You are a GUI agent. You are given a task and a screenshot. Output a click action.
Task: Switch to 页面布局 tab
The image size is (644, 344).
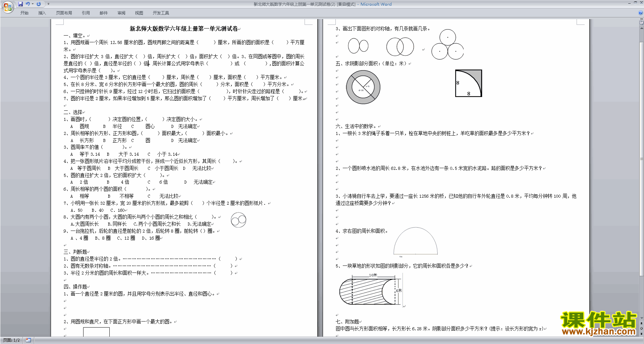pyautogui.click(x=64, y=13)
